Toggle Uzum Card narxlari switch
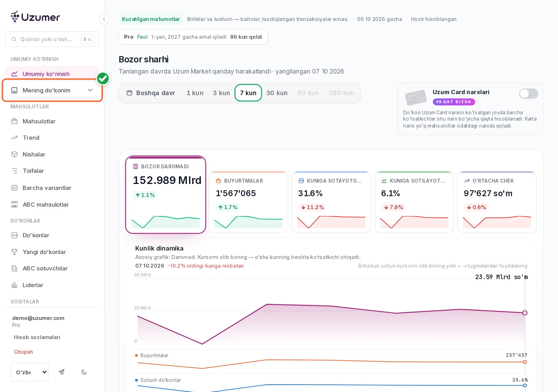This screenshot has width=558, height=392. click(x=528, y=93)
